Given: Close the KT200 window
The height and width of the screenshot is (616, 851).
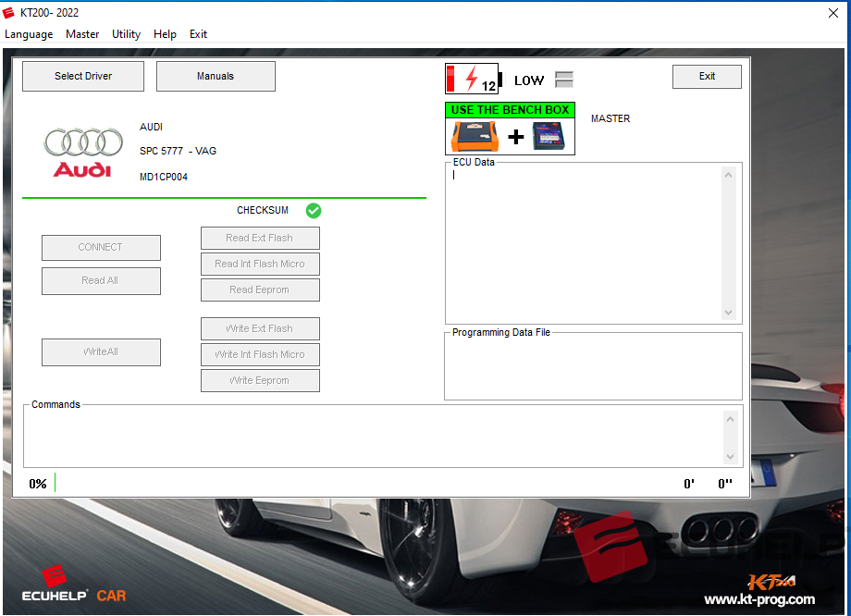Looking at the screenshot, I should click(x=833, y=13).
